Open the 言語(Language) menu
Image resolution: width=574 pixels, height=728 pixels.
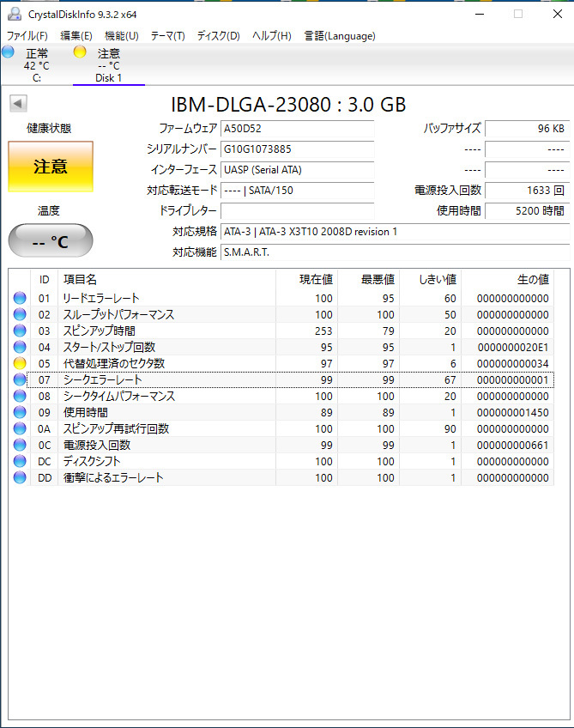tap(340, 36)
